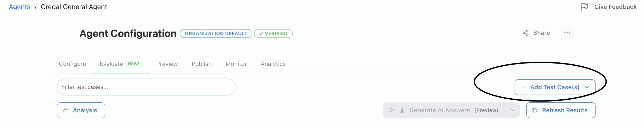This screenshot has width=644, height=127.
Task: Switch to the Configure tab
Action: click(72, 64)
